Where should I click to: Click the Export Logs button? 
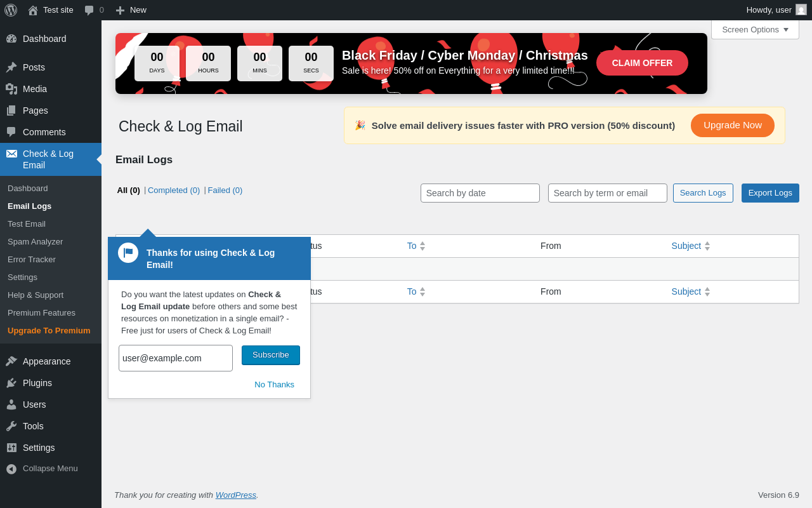tap(770, 193)
